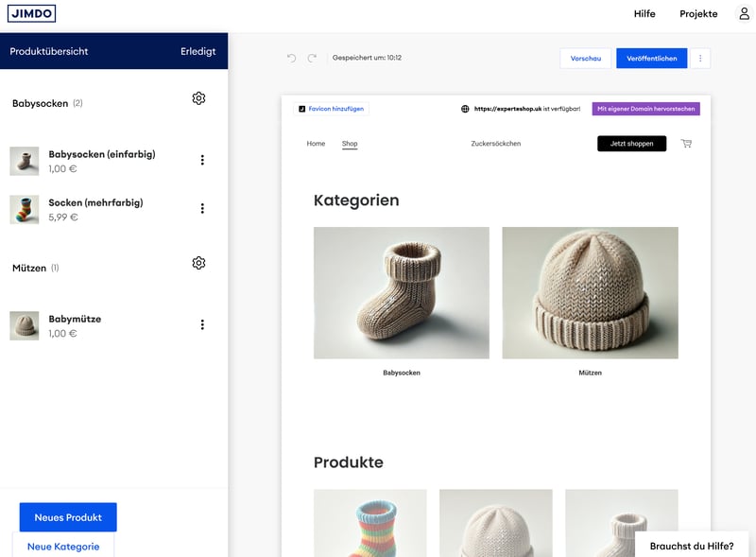Select the Babymütze thumbnail in sidebar
The image size is (756, 557).
pyautogui.click(x=25, y=326)
